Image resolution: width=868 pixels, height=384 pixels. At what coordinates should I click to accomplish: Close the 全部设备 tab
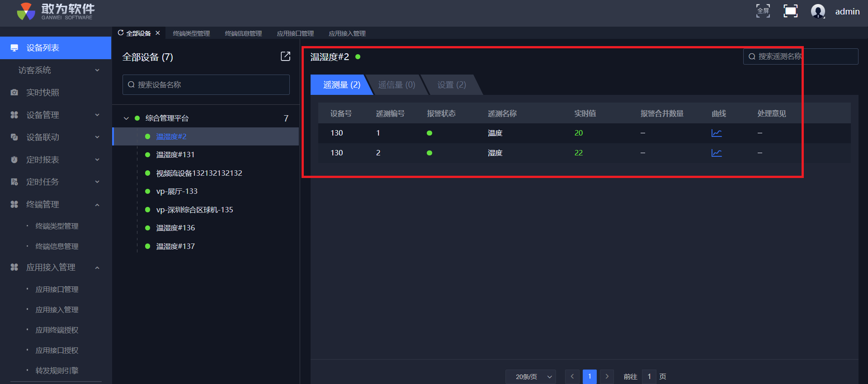coord(158,33)
